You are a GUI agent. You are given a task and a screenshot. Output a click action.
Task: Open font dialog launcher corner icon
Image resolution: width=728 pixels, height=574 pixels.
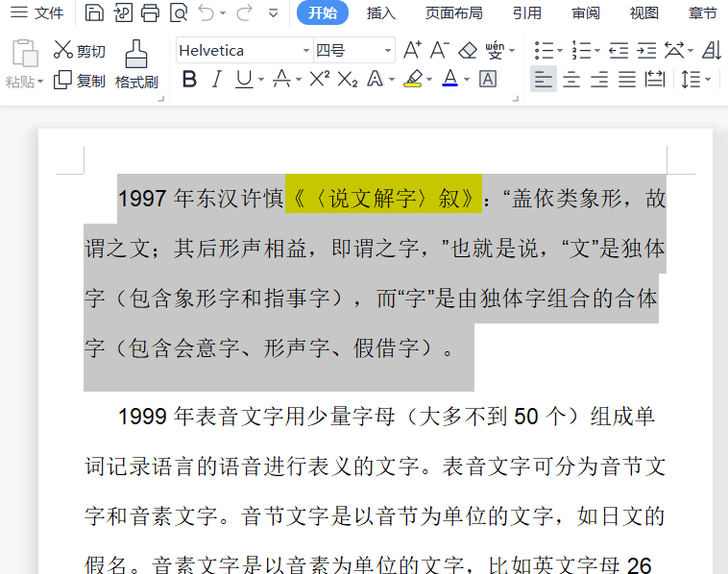[516, 98]
